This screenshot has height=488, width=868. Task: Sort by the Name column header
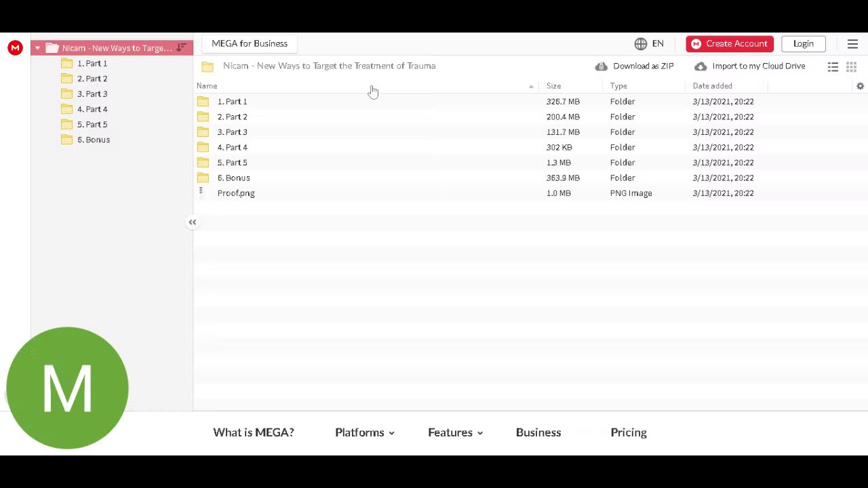[x=207, y=86]
